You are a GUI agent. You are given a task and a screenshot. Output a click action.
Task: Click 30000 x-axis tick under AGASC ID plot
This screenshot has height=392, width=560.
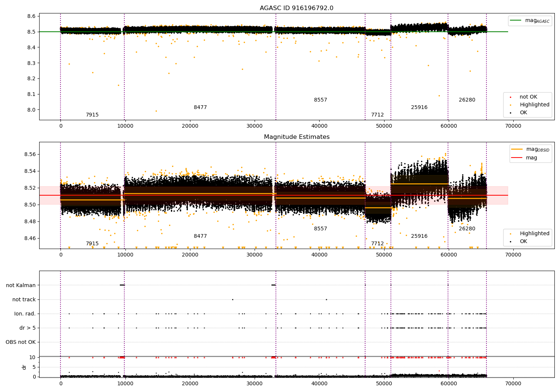(x=255, y=127)
